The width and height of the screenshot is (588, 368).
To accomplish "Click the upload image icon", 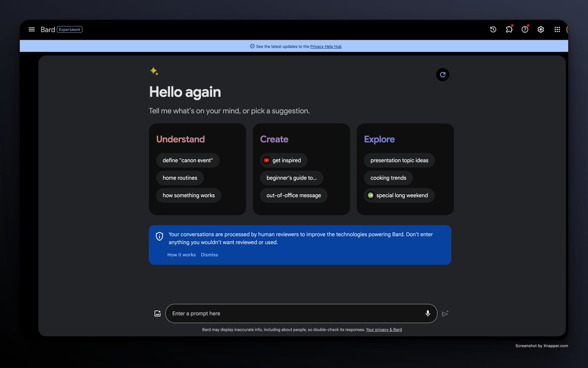I will [157, 314].
